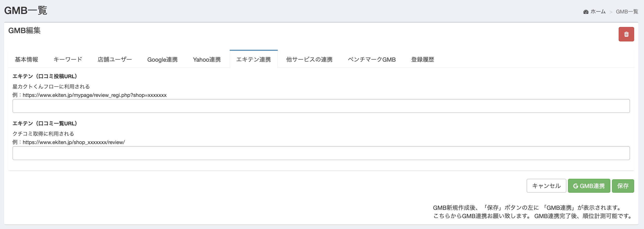The width and height of the screenshot is (644, 229).
Task: View the 登録履歴 tab
Action: pyautogui.click(x=423, y=60)
